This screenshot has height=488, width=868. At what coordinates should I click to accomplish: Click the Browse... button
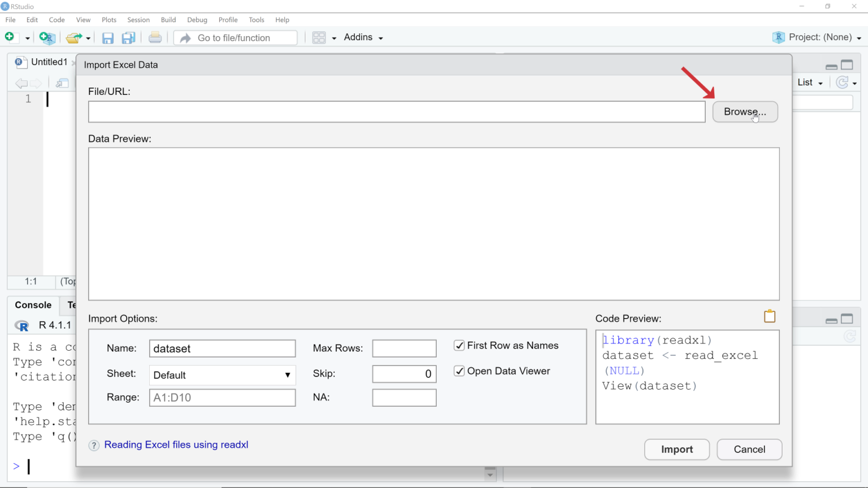click(745, 112)
